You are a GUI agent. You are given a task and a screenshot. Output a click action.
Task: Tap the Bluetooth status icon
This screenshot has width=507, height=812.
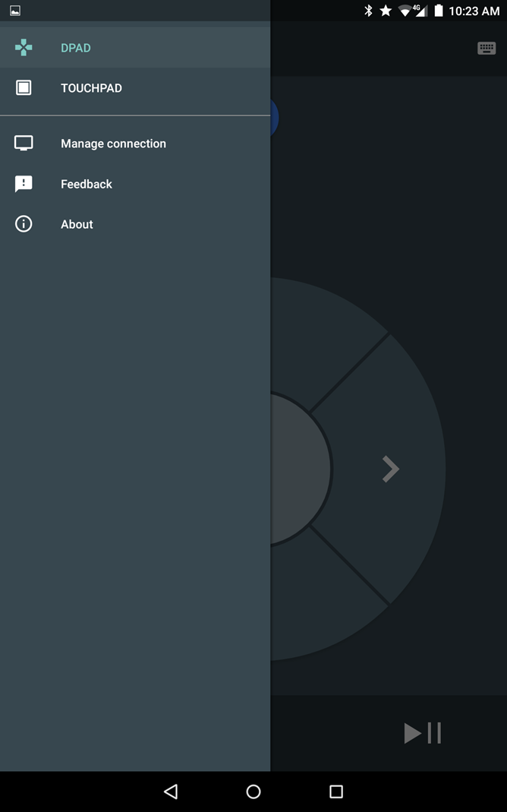pyautogui.click(x=368, y=11)
